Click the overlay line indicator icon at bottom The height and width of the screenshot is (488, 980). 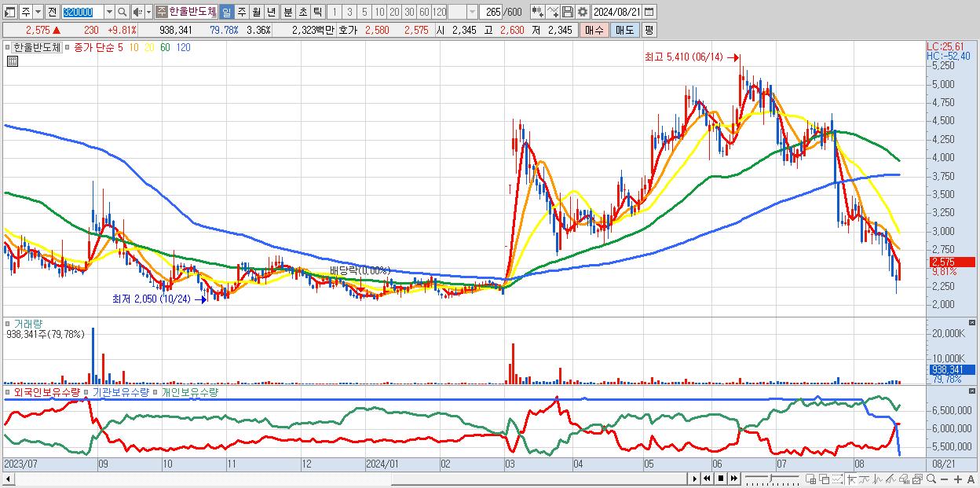(x=865, y=479)
